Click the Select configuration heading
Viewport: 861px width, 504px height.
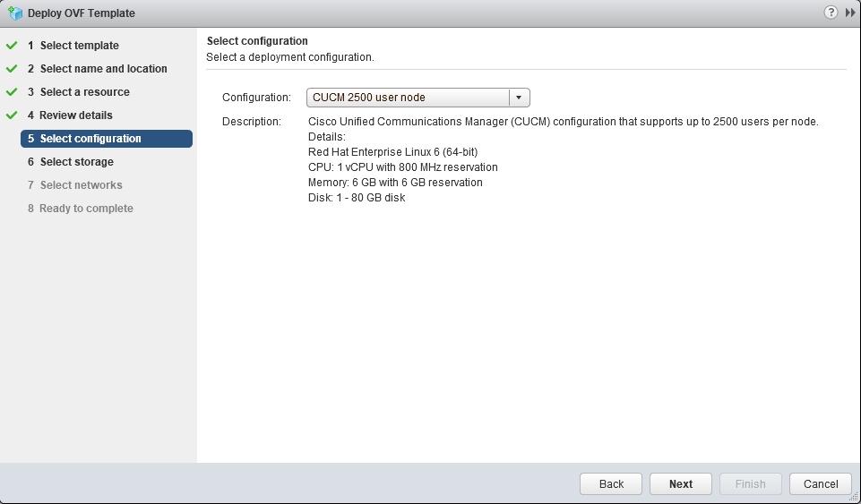[257, 41]
